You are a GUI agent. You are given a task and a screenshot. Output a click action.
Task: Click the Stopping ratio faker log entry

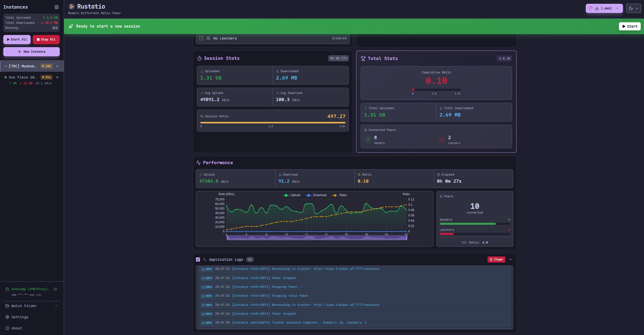354,296
